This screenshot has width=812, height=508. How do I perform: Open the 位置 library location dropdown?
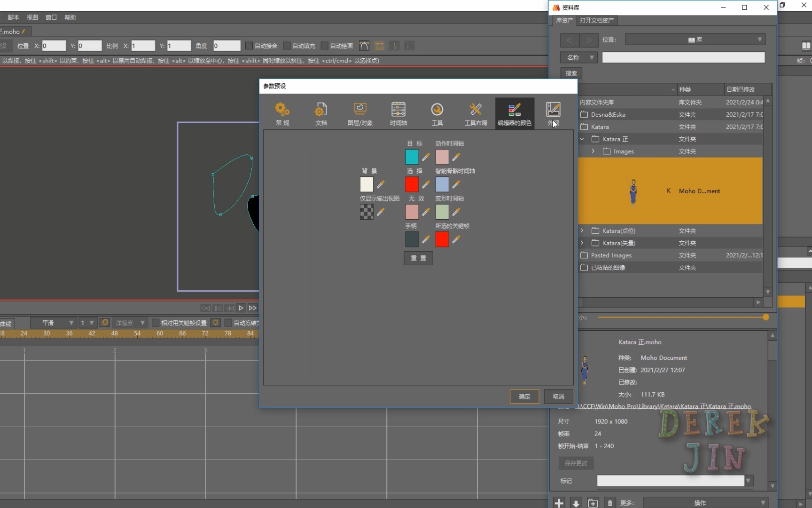695,40
